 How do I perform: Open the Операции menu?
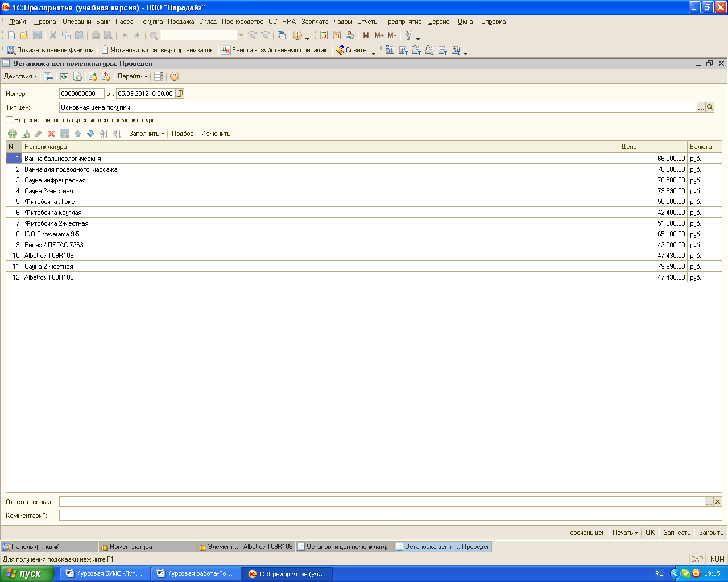(77, 22)
